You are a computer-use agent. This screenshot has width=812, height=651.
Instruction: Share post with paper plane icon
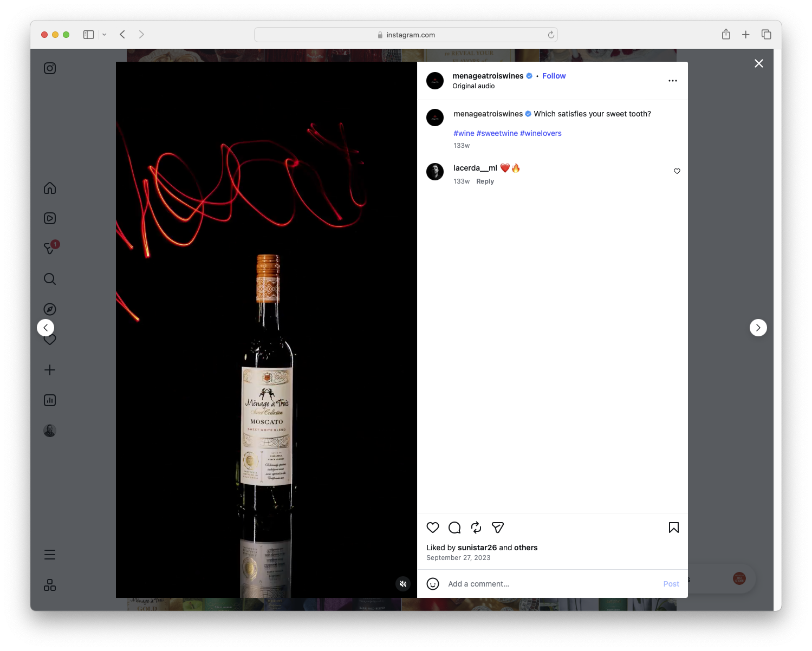click(498, 528)
